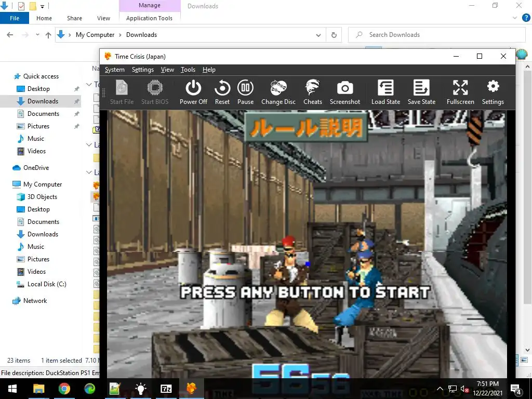Take a Screenshot of the game
Screen dimensions: 532x399
[345, 92]
